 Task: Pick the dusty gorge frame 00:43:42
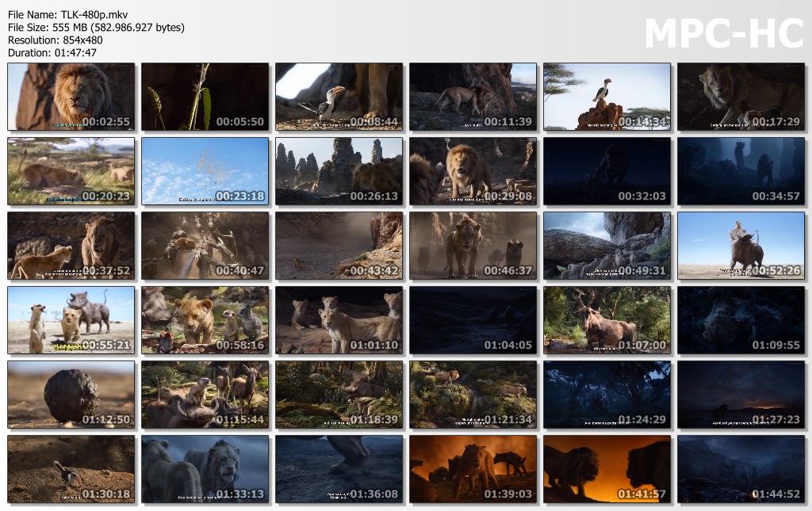click(x=339, y=246)
